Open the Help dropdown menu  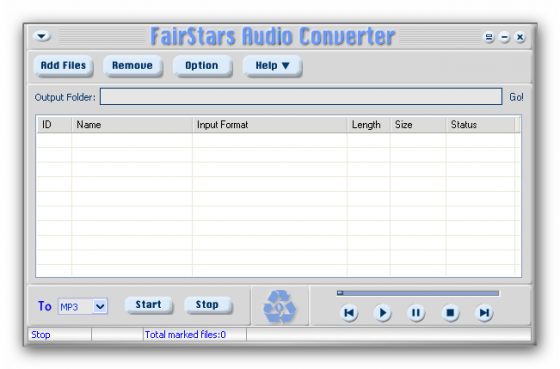click(272, 66)
